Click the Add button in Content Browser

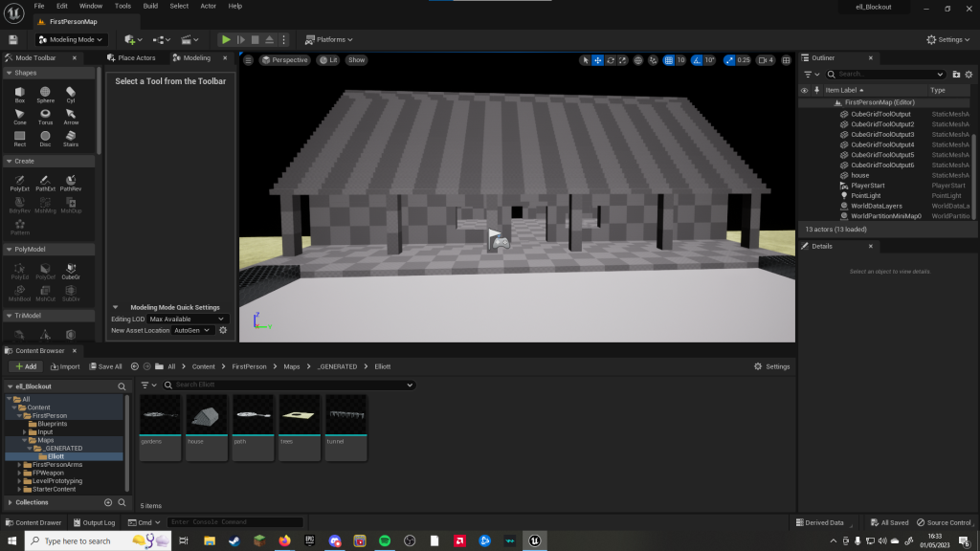[25, 366]
